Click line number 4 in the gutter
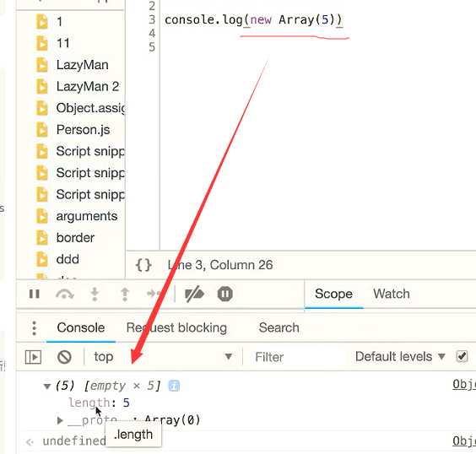The height and width of the screenshot is (454, 476). (152, 34)
